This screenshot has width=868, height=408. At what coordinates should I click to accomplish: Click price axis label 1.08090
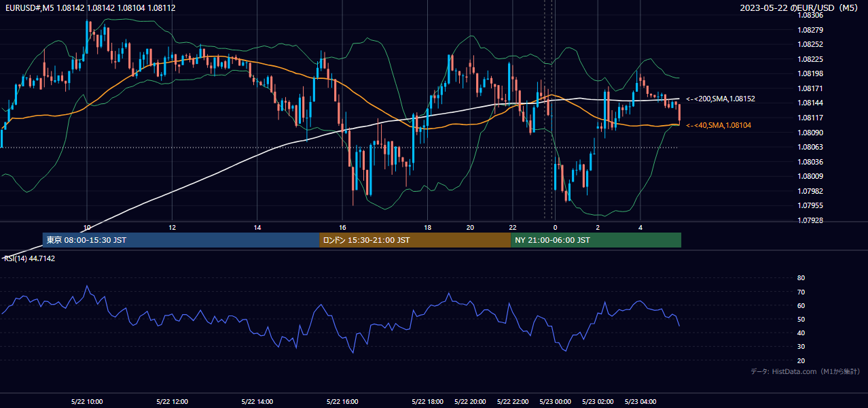pyautogui.click(x=810, y=133)
